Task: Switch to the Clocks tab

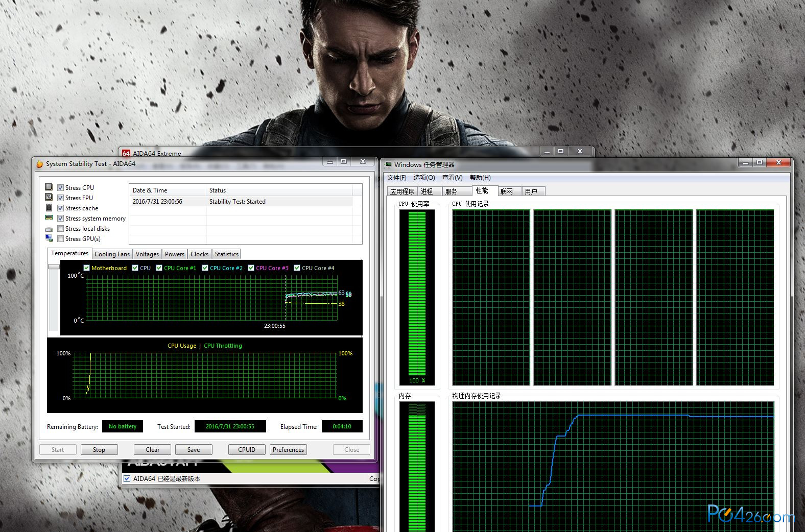Action: pos(199,254)
